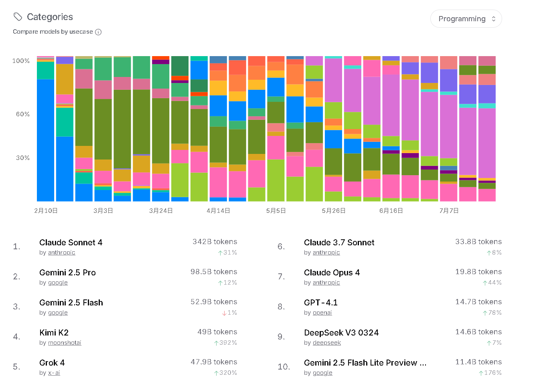Image resolution: width=541 pixels, height=392 pixels.
Task: Visit google link under Gemini Flash Lite Preview
Action: point(322,373)
